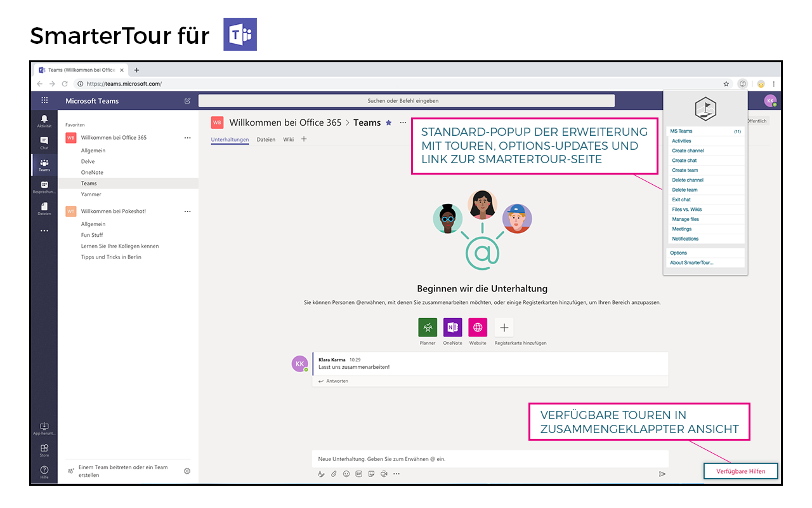Show more apps via the rail ellipsis
The width and height of the screenshot is (812, 508).
[44, 231]
